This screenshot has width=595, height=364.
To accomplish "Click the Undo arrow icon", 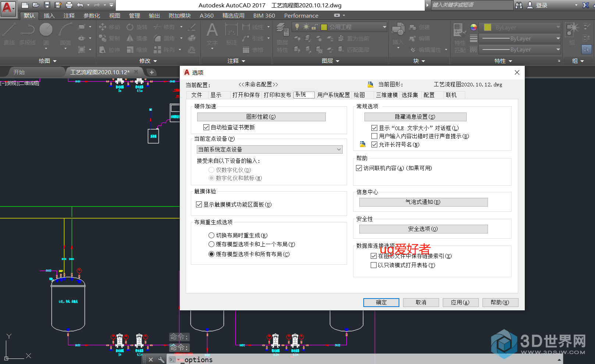I will [x=80, y=5].
